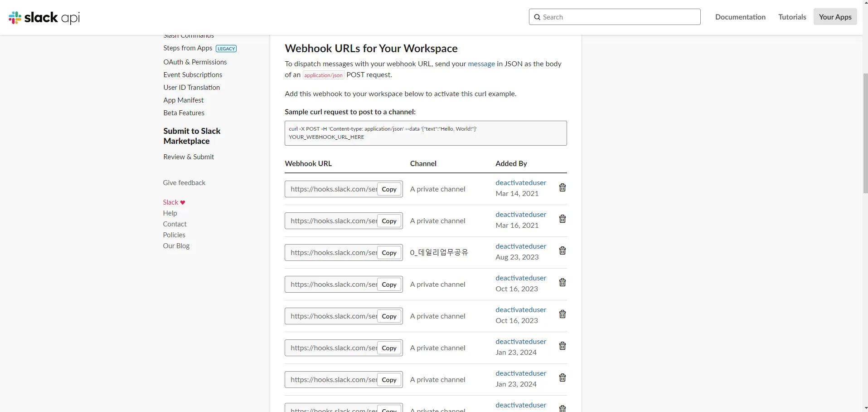Open the Documentation menu item

pyautogui.click(x=740, y=17)
